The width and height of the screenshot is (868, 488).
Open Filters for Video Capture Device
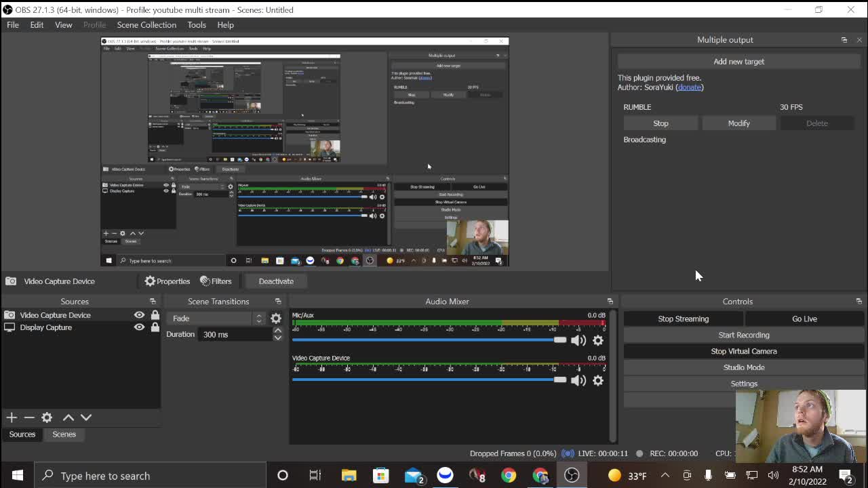click(216, 281)
